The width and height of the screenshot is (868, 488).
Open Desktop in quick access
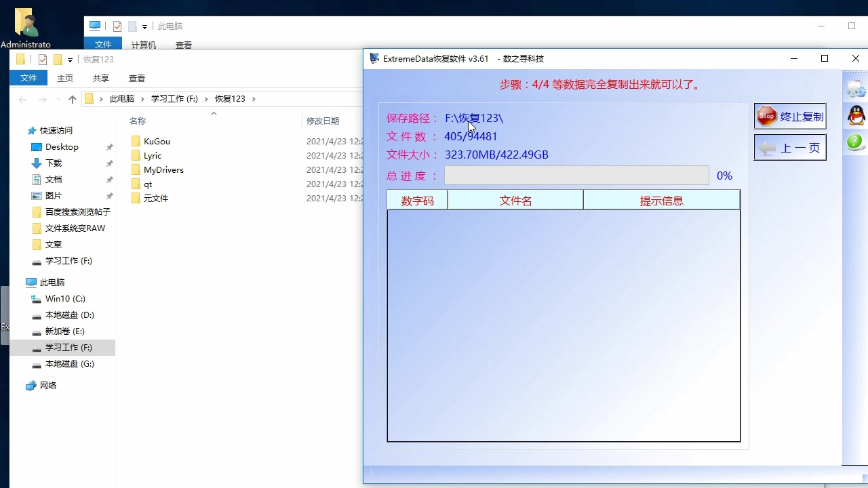(x=62, y=147)
